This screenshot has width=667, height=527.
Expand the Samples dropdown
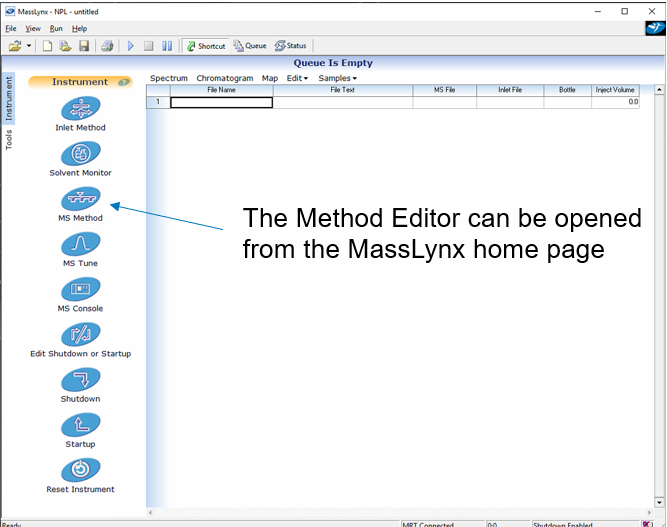click(x=337, y=78)
